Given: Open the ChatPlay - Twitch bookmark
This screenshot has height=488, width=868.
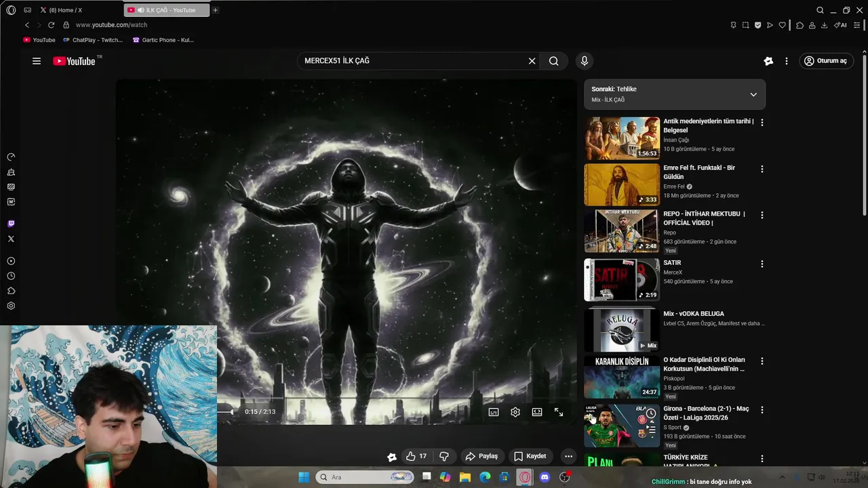Looking at the screenshot, I should pyautogui.click(x=93, y=40).
